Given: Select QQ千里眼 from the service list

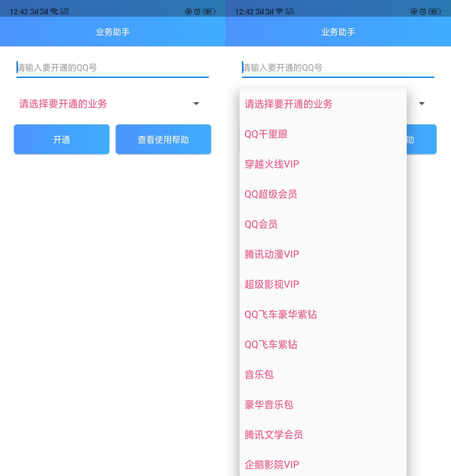Looking at the screenshot, I should [x=266, y=134].
